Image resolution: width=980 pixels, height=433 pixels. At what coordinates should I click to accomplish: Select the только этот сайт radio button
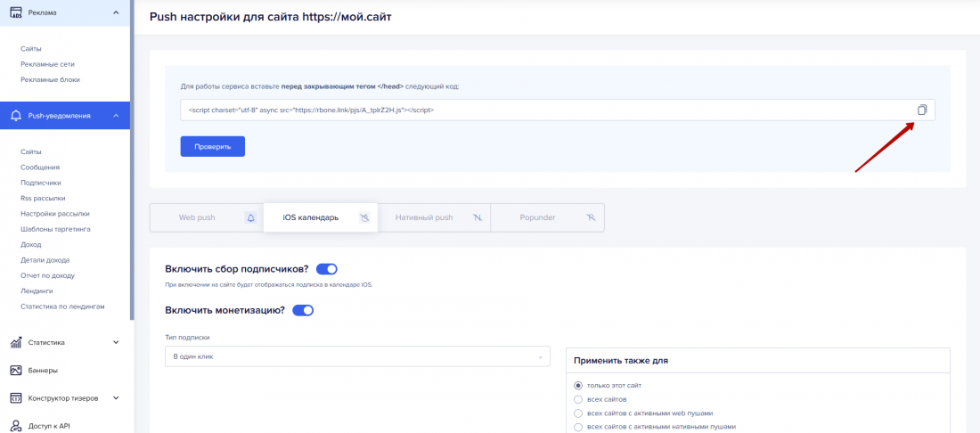point(578,386)
